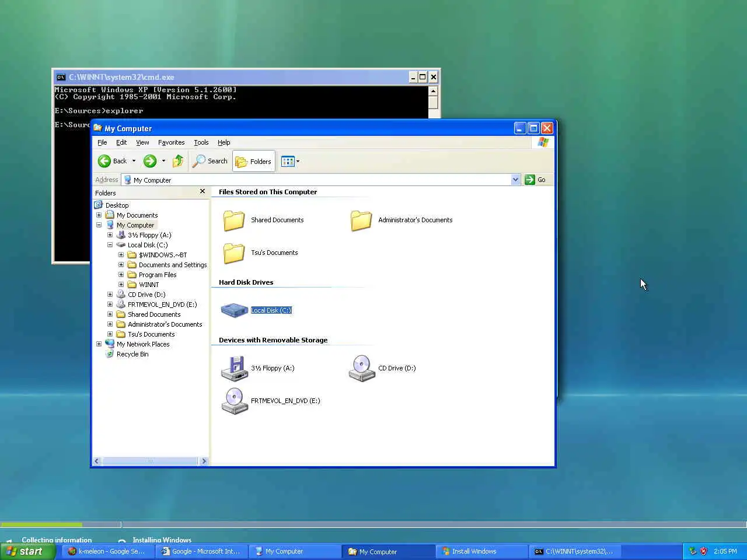Open the File menu

pos(102,142)
